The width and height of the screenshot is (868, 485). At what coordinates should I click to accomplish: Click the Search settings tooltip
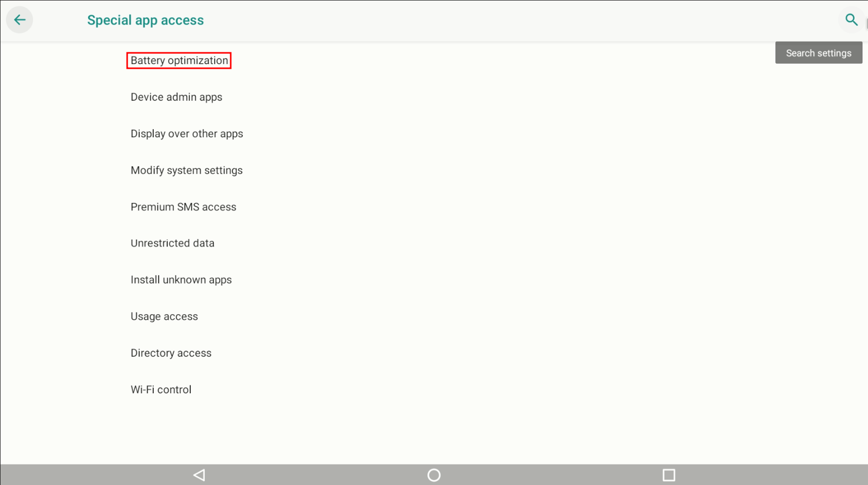tap(818, 53)
